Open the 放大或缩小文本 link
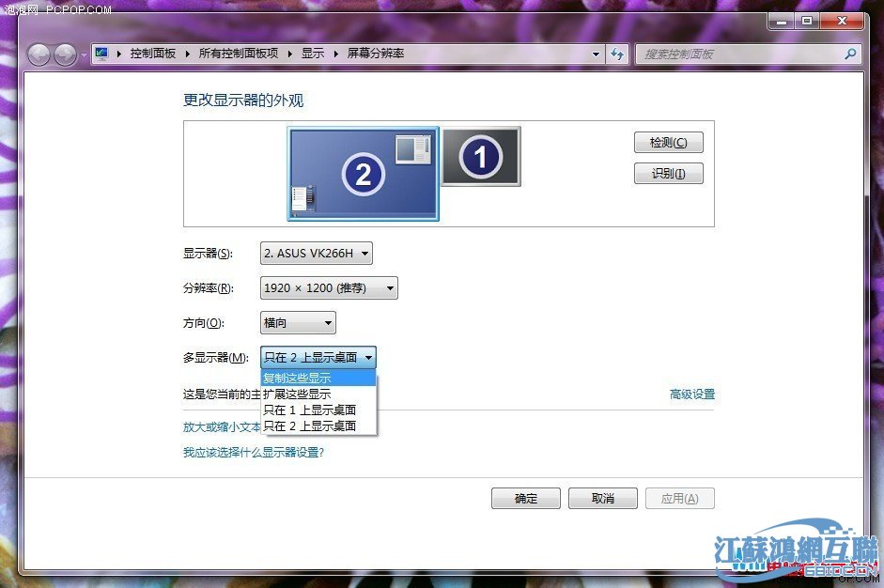Image resolution: width=884 pixels, height=588 pixels. tap(222, 426)
